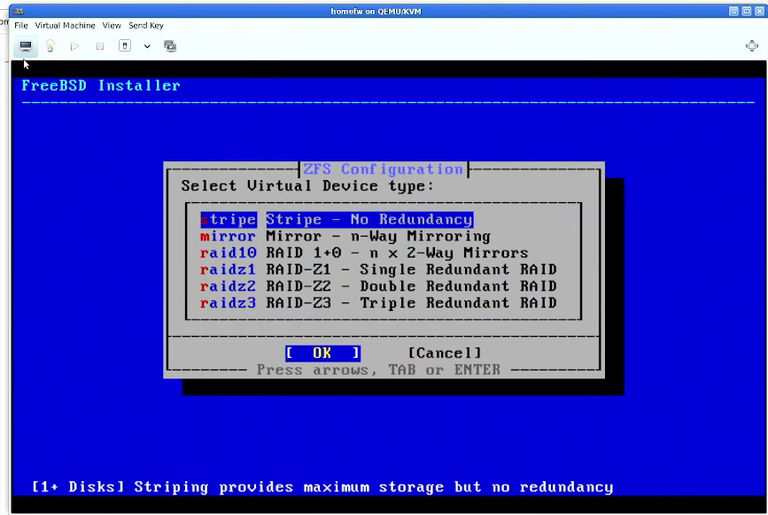Open the snapshots manager icon
The height and width of the screenshot is (515, 768).
[x=170, y=46]
